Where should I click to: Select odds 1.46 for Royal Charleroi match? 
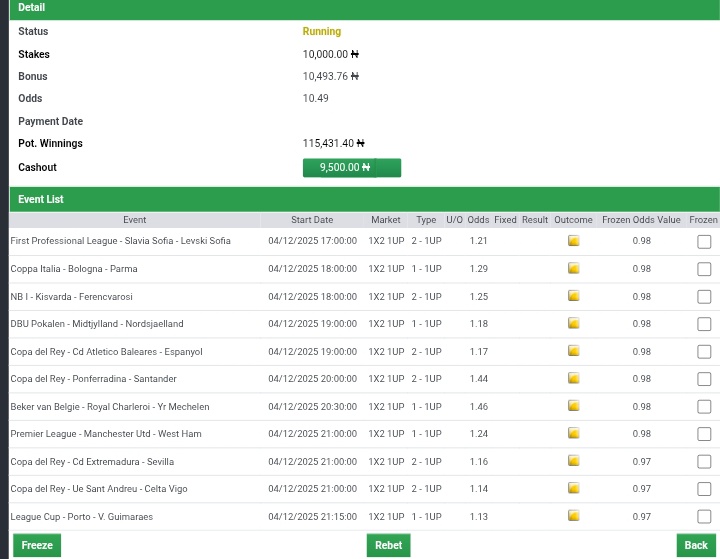(x=478, y=407)
